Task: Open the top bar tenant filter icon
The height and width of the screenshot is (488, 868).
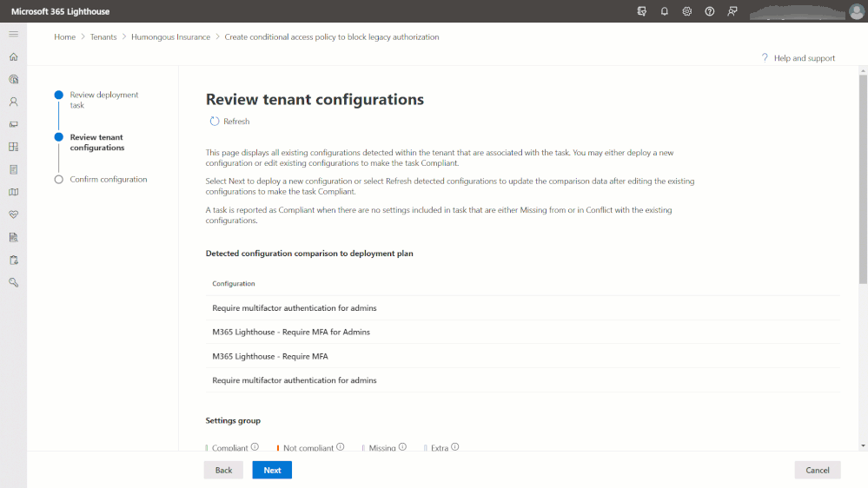Action: (641, 11)
